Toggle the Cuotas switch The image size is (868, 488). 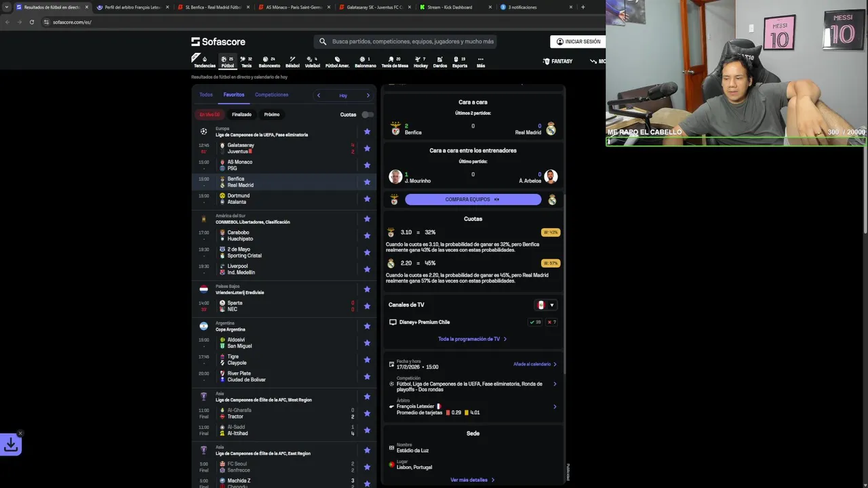tap(367, 115)
